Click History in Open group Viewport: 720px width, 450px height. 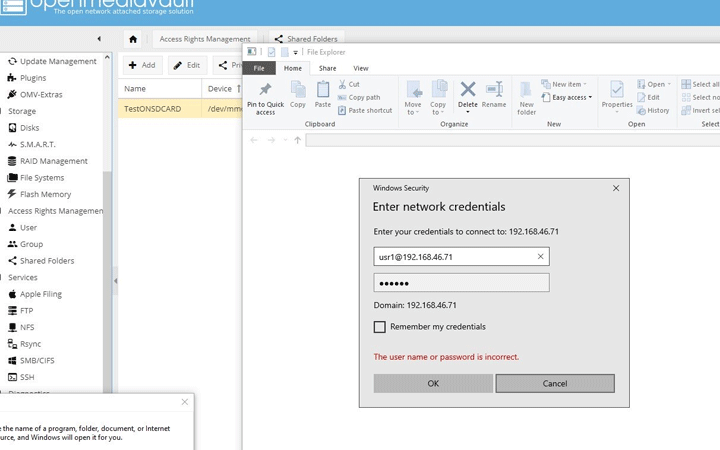pos(653,111)
